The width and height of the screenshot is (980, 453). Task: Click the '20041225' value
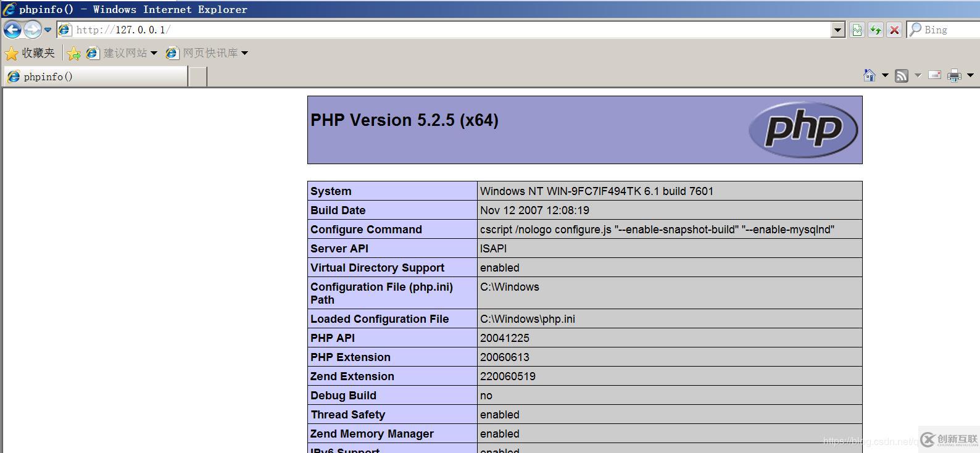point(505,338)
